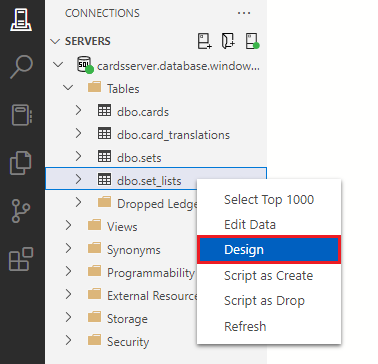Click the New Connection icon

[x=205, y=41]
